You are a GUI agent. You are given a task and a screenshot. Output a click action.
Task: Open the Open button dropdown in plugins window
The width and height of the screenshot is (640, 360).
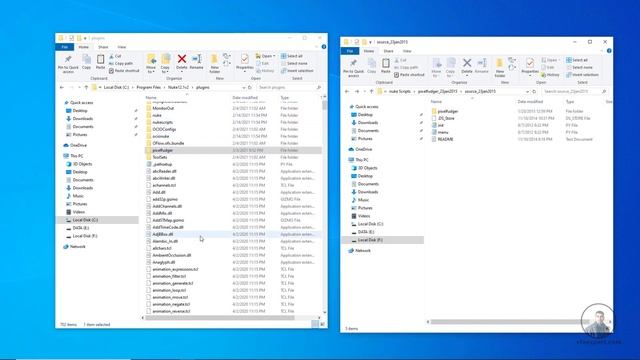pos(274,56)
